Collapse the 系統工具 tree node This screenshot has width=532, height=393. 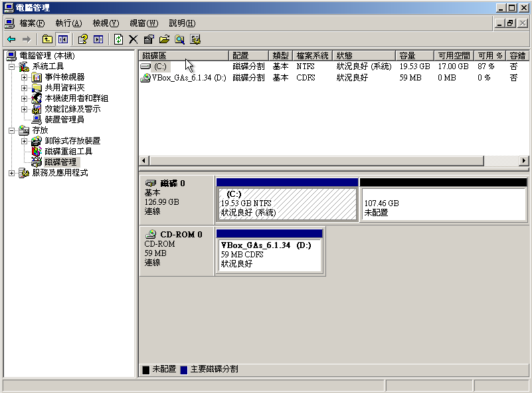11,66
